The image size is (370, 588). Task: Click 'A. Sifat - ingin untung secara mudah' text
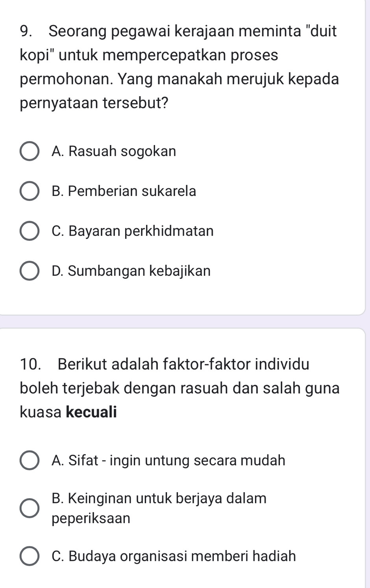click(x=168, y=460)
